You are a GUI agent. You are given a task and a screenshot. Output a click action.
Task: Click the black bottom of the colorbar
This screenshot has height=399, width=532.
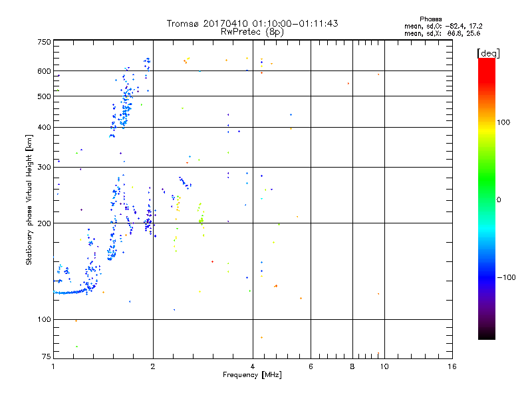(x=487, y=334)
